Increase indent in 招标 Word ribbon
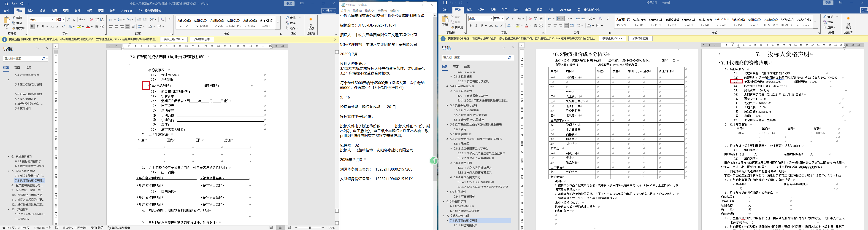The height and width of the screenshot is (230, 868). click(x=145, y=19)
